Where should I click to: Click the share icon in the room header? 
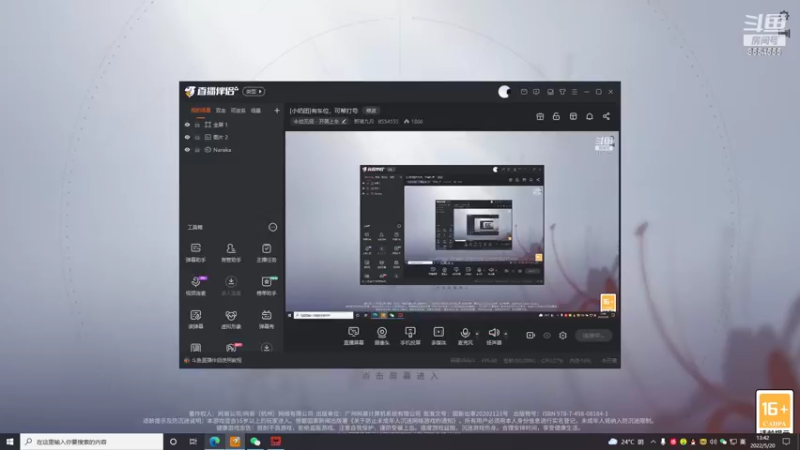coord(606,116)
